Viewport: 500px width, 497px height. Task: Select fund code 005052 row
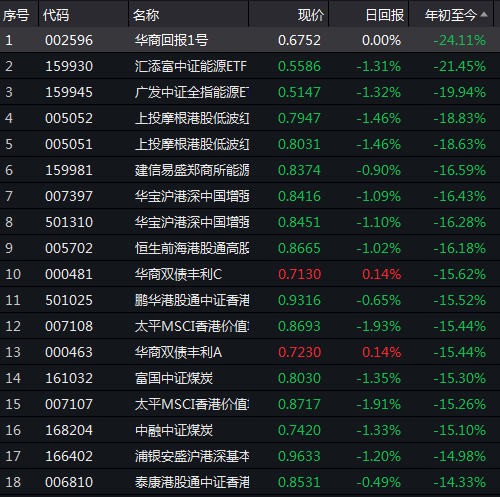pyautogui.click(x=250, y=118)
